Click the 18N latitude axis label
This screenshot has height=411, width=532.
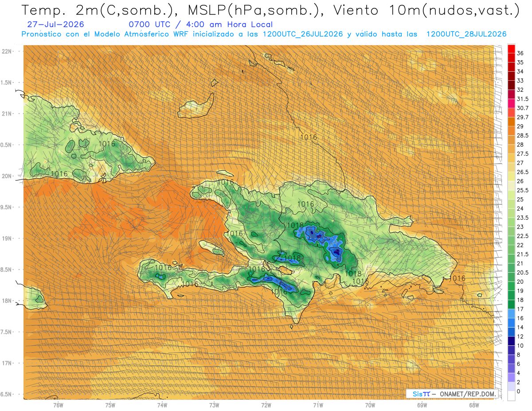[x=8, y=301]
